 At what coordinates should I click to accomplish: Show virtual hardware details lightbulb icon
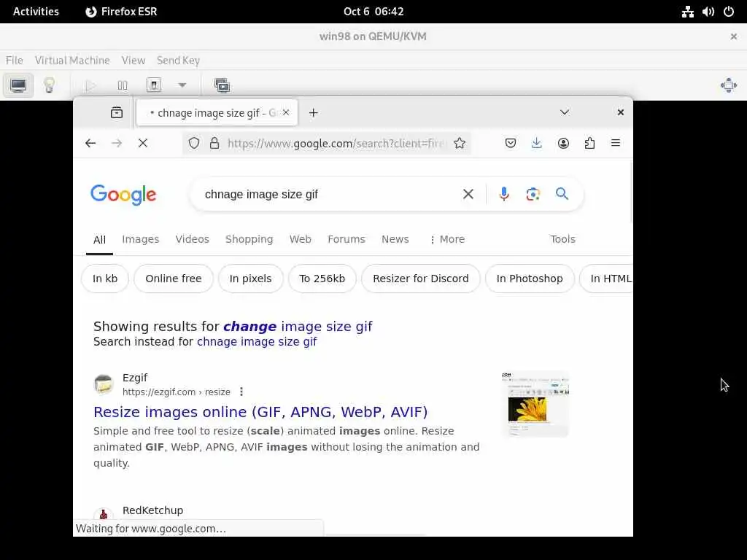[x=49, y=85]
